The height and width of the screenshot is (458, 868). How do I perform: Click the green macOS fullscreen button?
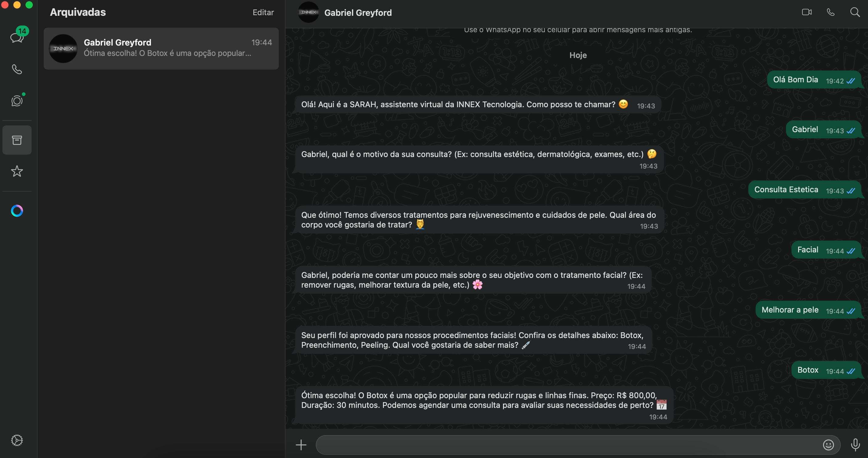pos(29,5)
